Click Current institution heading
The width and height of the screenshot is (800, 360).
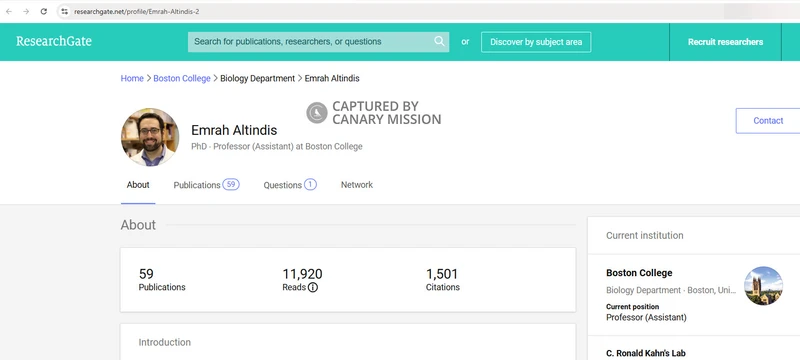point(644,236)
